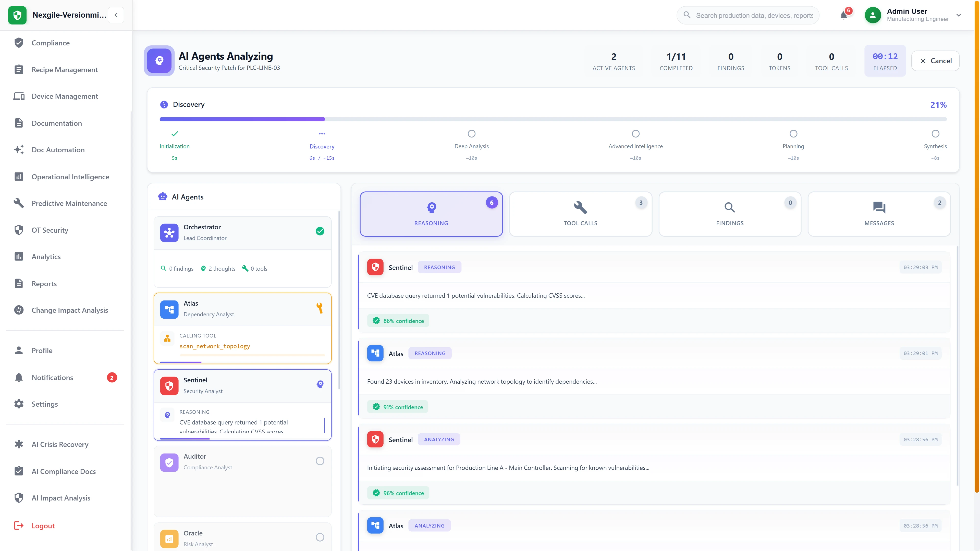Click the Operational Intelligence chart icon
980x551 pixels.
19,177
